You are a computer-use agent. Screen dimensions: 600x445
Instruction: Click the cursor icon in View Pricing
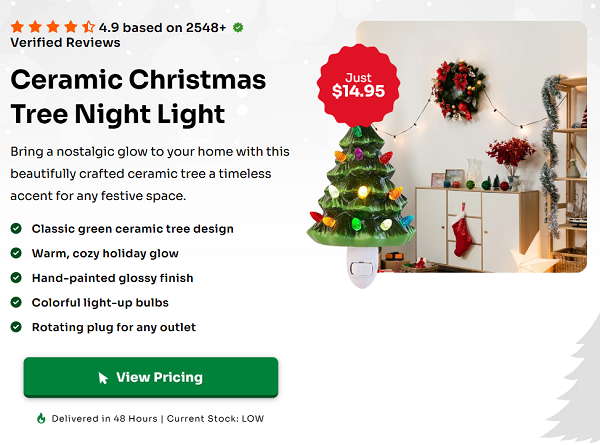click(x=103, y=378)
